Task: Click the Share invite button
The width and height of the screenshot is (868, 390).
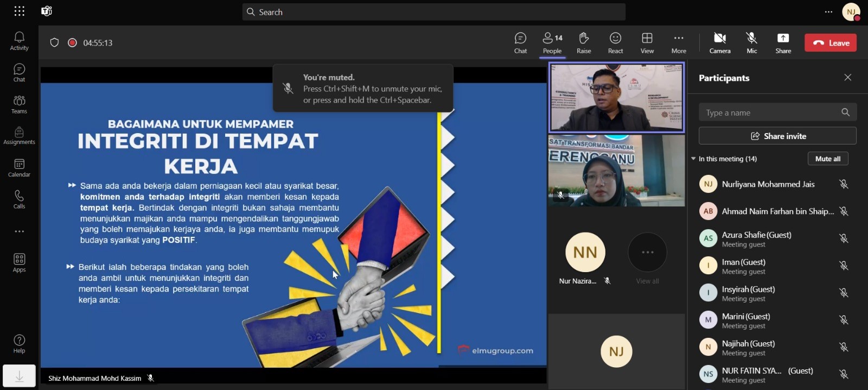Action: point(777,136)
